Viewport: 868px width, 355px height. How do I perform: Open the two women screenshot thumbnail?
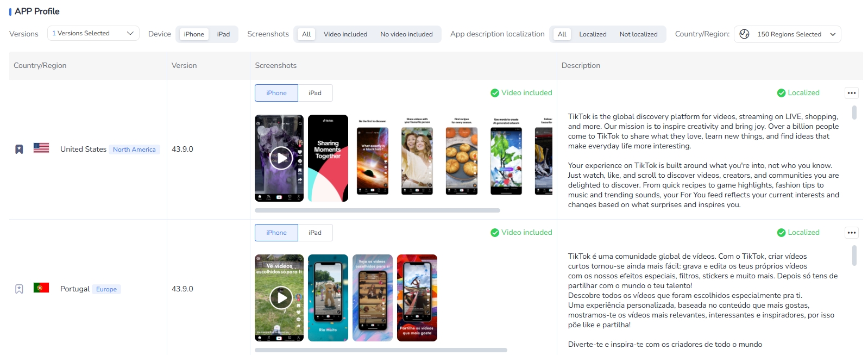point(417,158)
